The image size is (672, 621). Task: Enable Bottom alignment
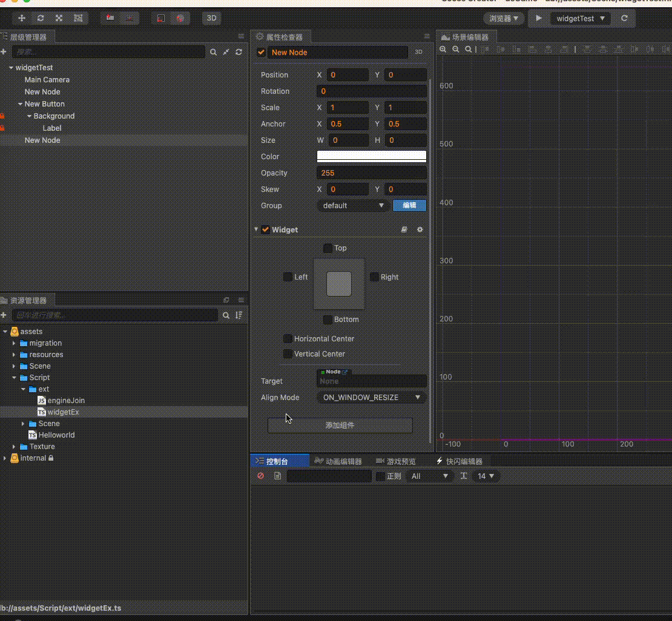(x=328, y=320)
